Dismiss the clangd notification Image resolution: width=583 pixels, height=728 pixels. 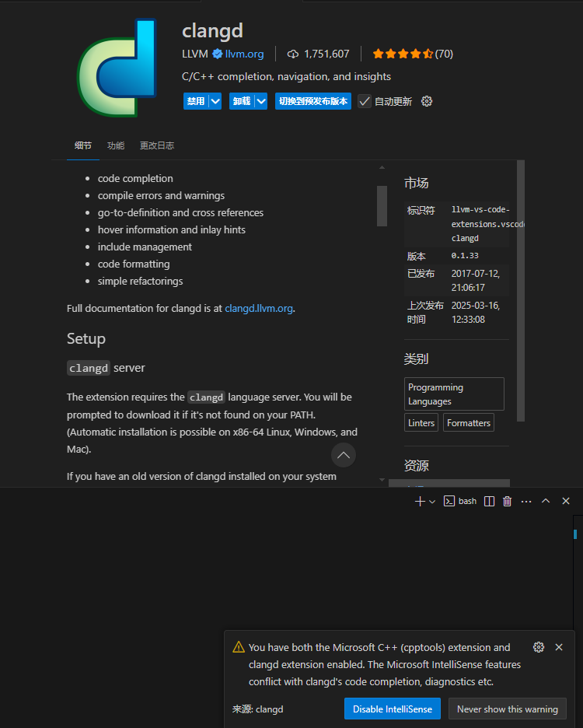click(559, 647)
